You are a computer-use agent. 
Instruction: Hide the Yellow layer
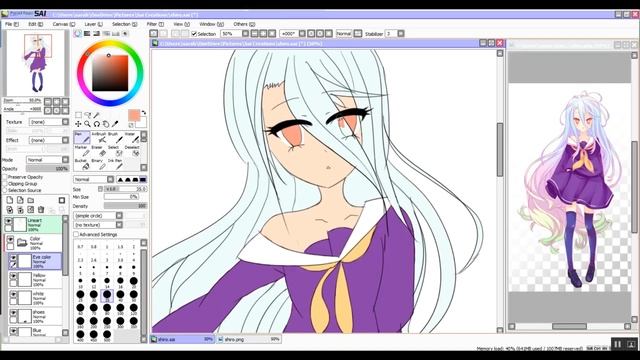[13, 276]
